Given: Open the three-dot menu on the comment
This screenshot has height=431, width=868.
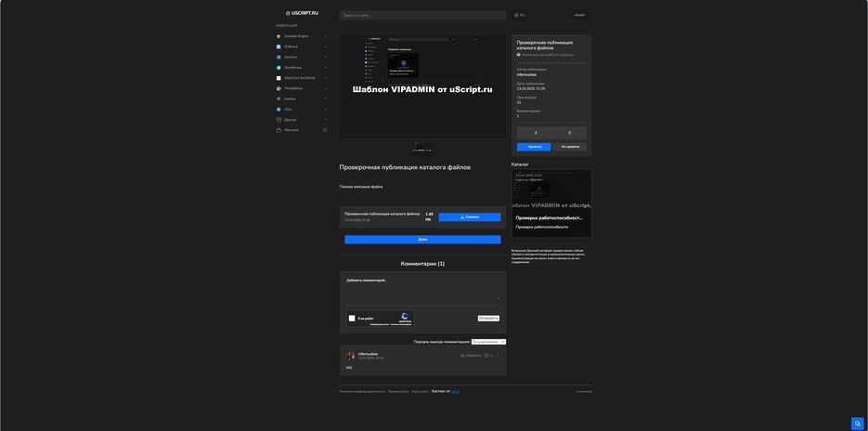Looking at the screenshot, I should 498,356.
